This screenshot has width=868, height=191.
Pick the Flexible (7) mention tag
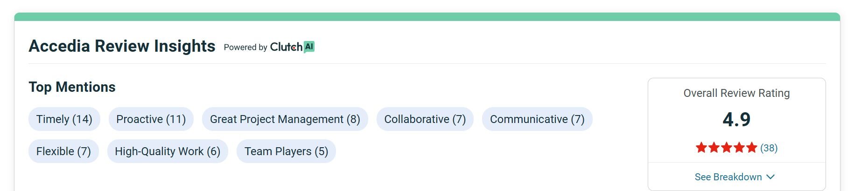(x=63, y=151)
